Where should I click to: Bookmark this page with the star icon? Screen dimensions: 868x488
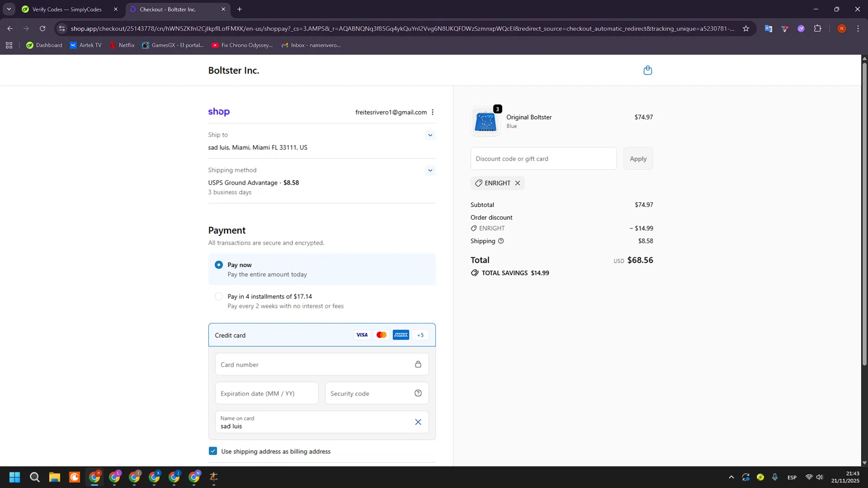pyautogui.click(x=746, y=28)
